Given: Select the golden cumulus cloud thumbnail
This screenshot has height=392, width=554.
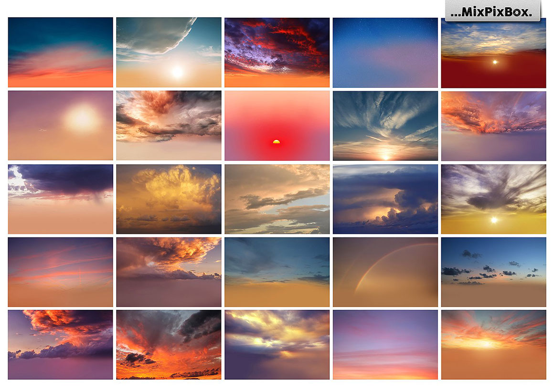Looking at the screenshot, I should tap(169, 199).
